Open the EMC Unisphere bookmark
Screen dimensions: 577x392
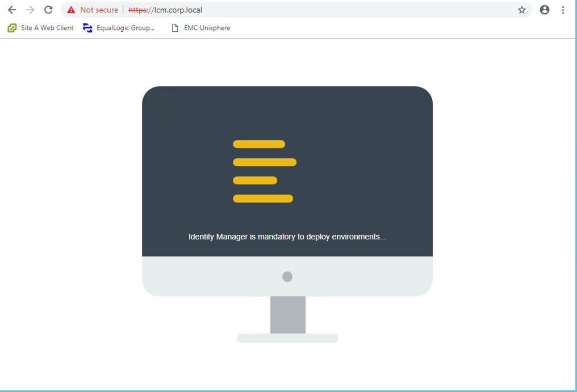click(201, 28)
